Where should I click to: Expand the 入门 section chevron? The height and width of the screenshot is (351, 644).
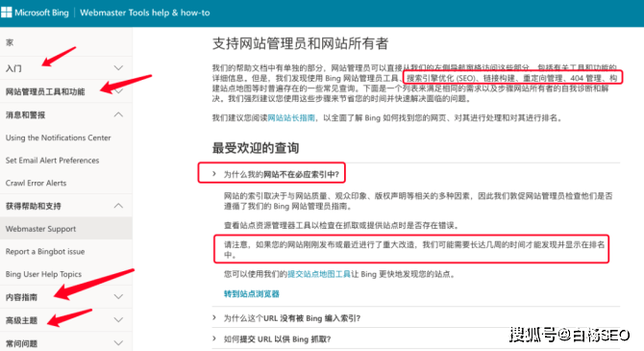click(118, 68)
